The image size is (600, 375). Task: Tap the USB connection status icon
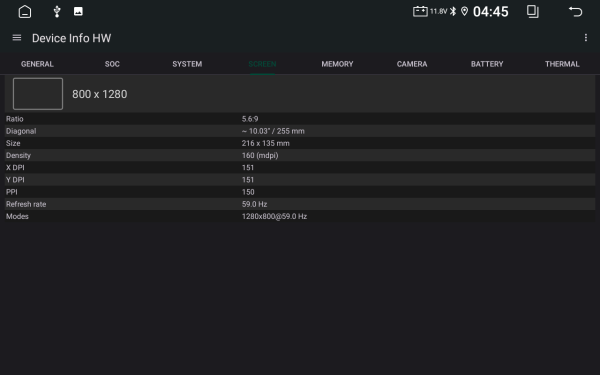(x=57, y=11)
